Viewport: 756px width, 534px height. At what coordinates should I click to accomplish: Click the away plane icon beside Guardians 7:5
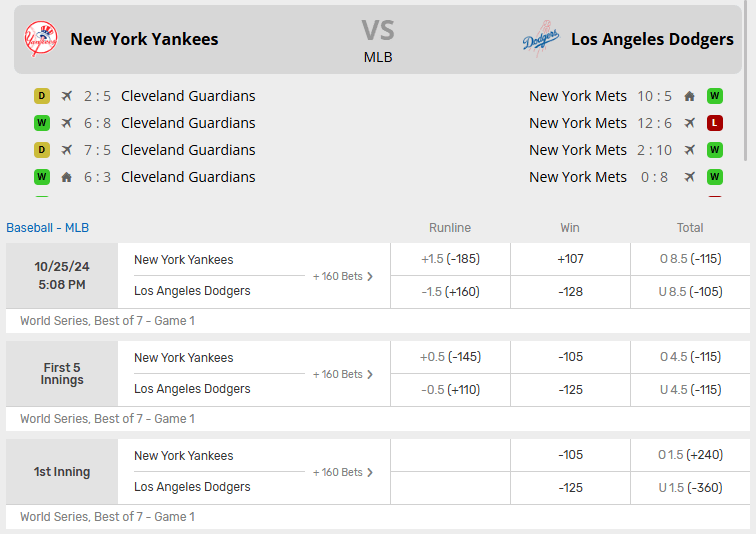pos(67,150)
